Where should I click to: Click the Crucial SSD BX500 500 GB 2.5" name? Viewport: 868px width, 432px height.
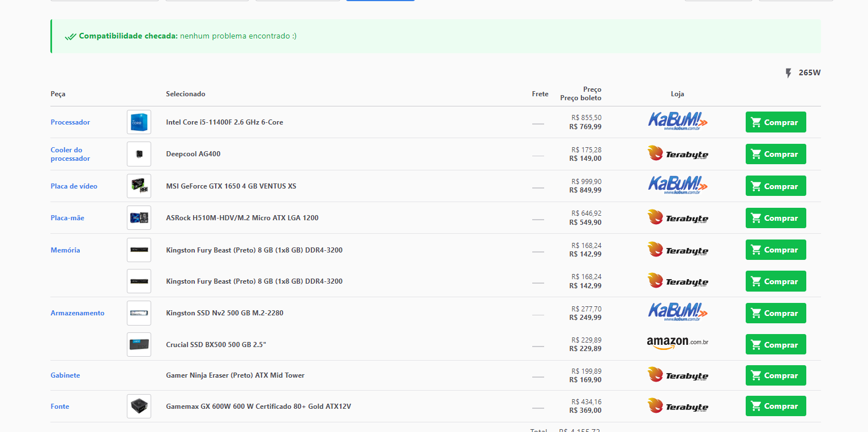tap(216, 345)
